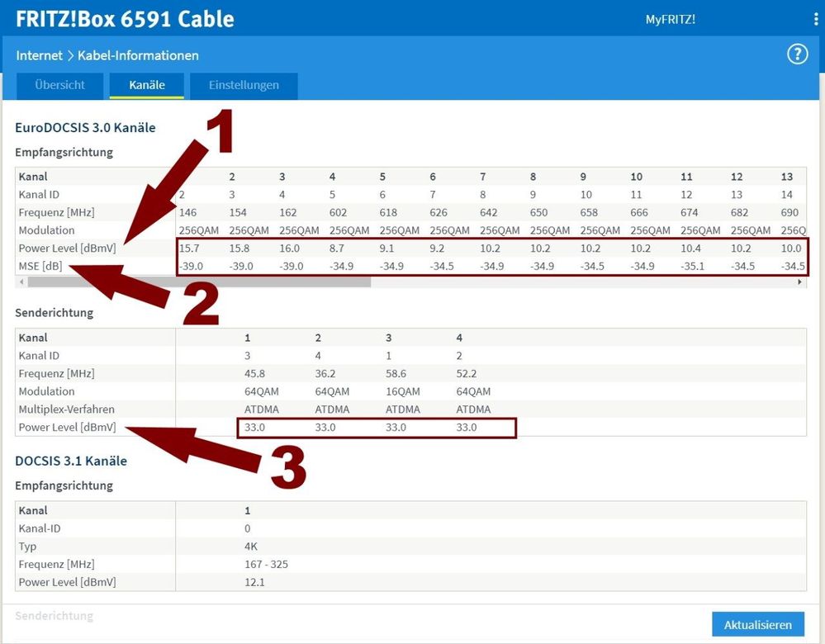825x644 pixels.
Task: Click the Kanal-ID row label in the DOCSIS 3.1 table
Action: (40, 528)
